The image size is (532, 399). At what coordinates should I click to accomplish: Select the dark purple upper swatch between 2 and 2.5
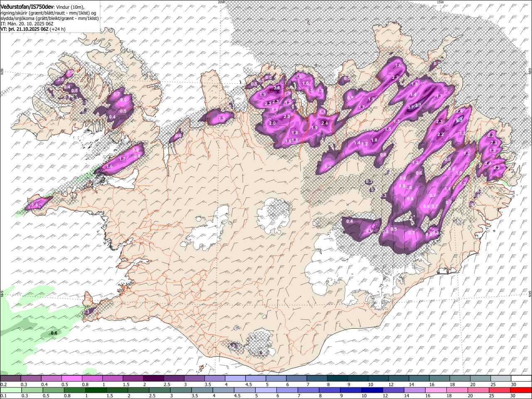coord(153,379)
